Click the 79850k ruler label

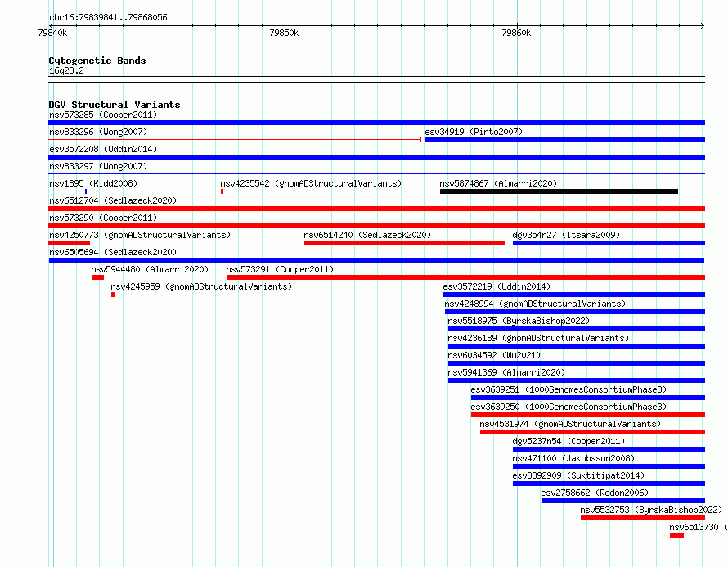284,33
